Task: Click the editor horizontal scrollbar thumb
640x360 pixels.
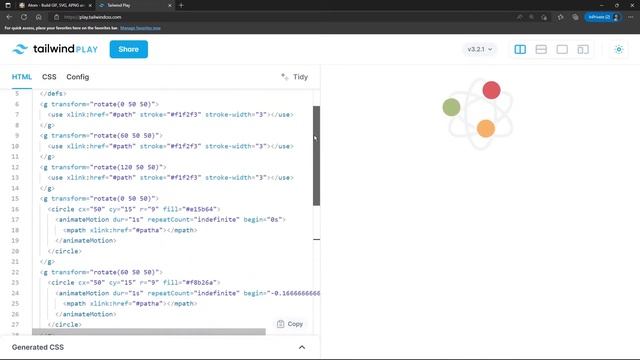Action: 149,332
